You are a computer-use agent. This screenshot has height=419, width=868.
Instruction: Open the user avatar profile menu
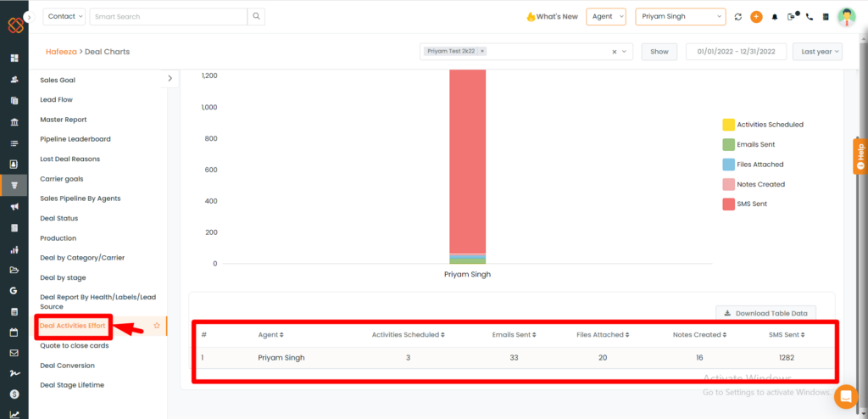coord(847,17)
